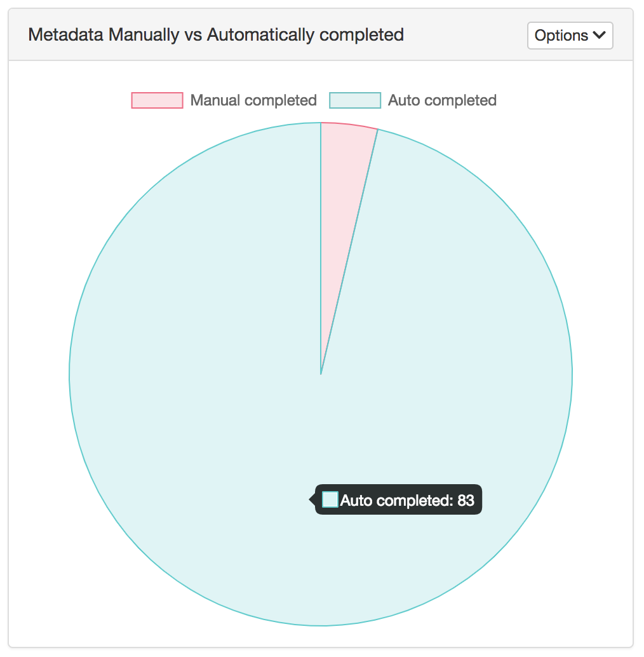Open the Options dropdown menu
This screenshot has height=657, width=644.
point(570,36)
